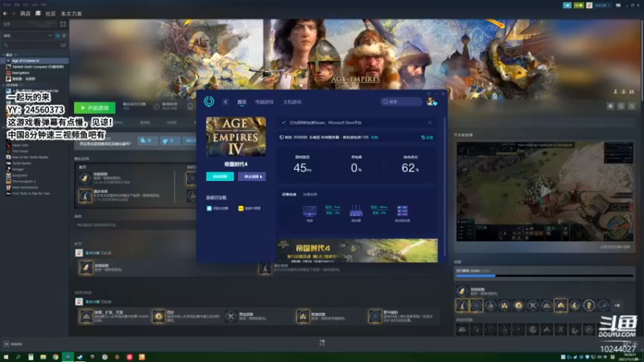Select Age of Empires IV in library list
Viewport: 644px width, 362px height.
(x=35, y=61)
